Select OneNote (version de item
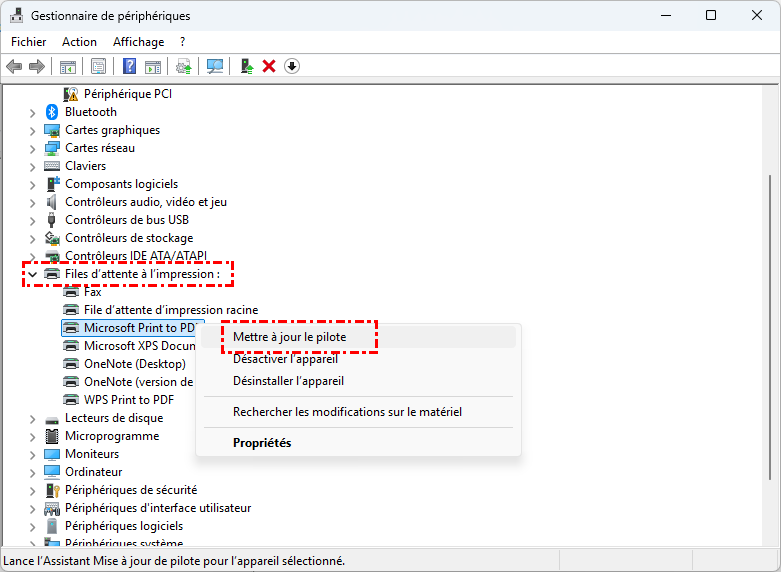781x572 pixels. (x=138, y=382)
